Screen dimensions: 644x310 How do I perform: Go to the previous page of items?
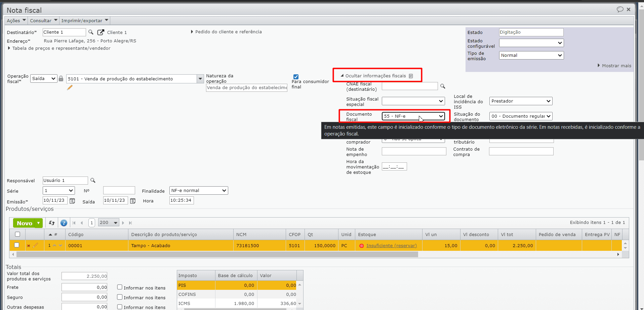point(82,223)
